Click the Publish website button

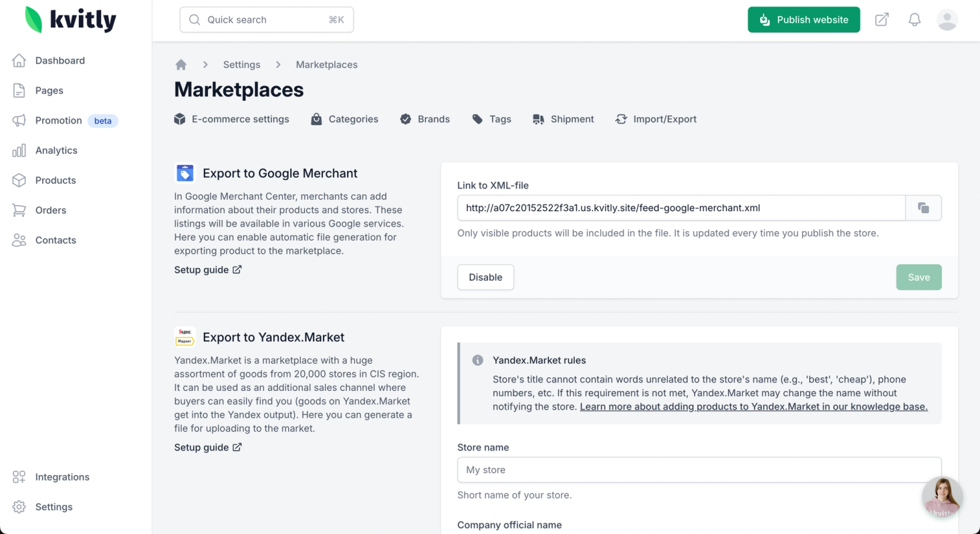[x=804, y=20]
